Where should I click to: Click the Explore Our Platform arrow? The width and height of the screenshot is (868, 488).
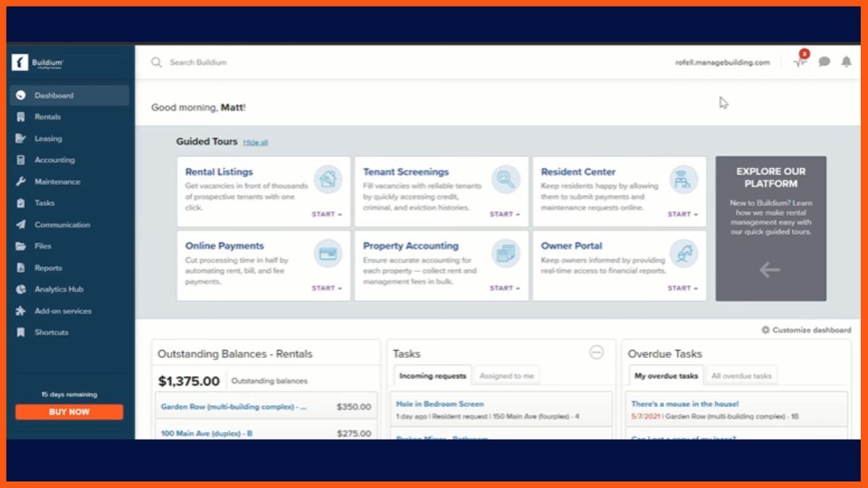point(770,270)
